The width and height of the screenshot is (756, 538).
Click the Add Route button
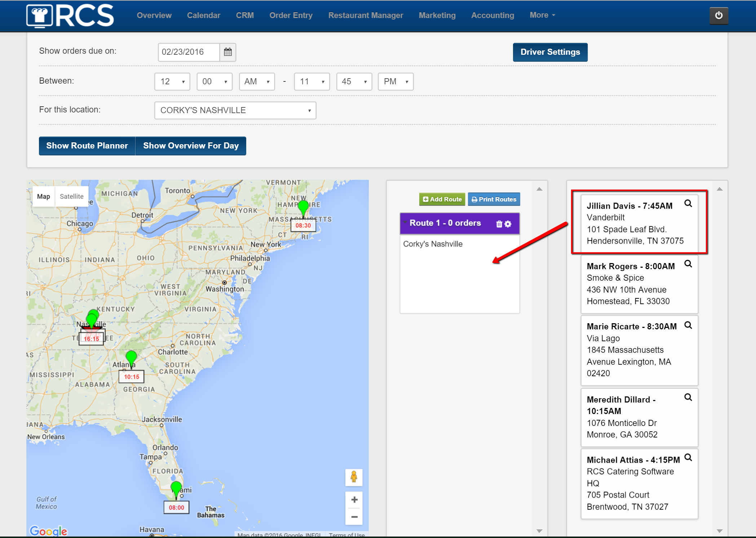pos(442,199)
